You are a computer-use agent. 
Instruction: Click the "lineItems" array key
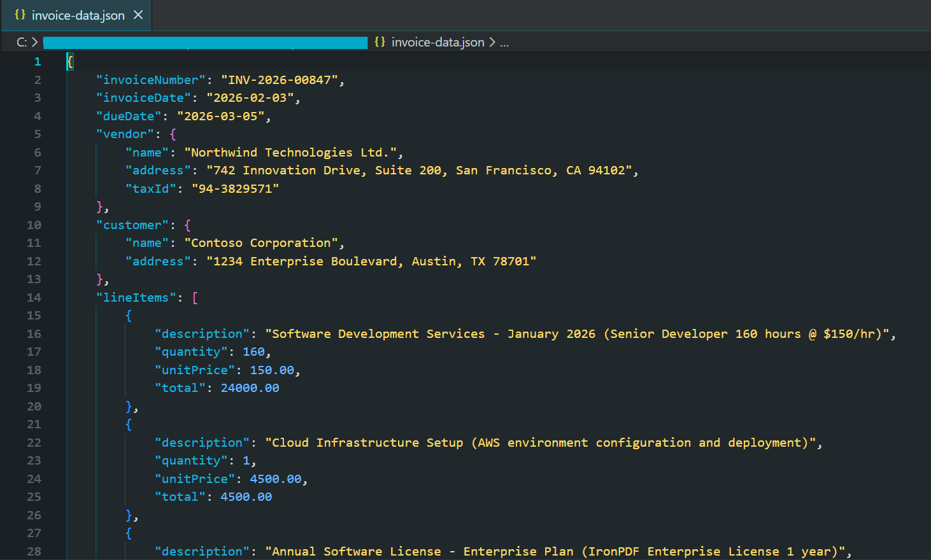point(136,297)
